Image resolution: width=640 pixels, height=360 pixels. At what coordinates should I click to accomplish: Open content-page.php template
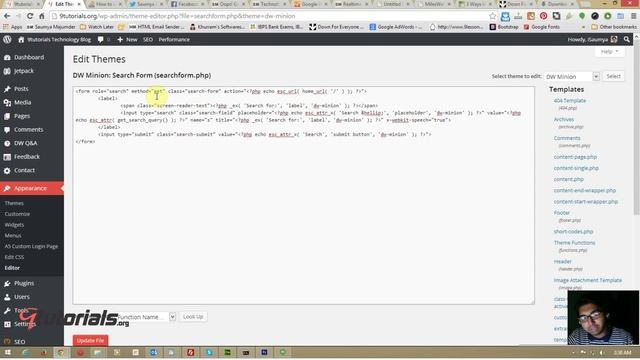[x=575, y=157]
